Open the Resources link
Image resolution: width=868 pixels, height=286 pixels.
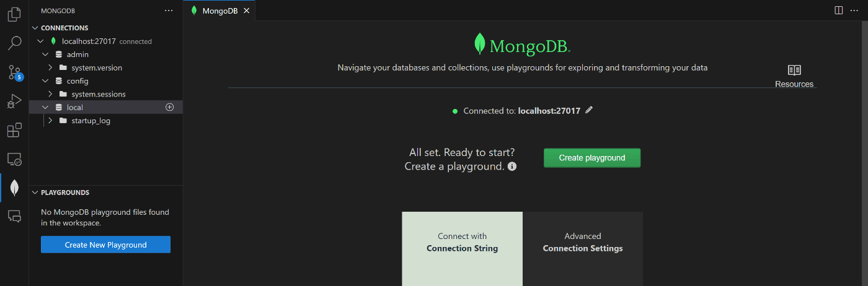794,84
